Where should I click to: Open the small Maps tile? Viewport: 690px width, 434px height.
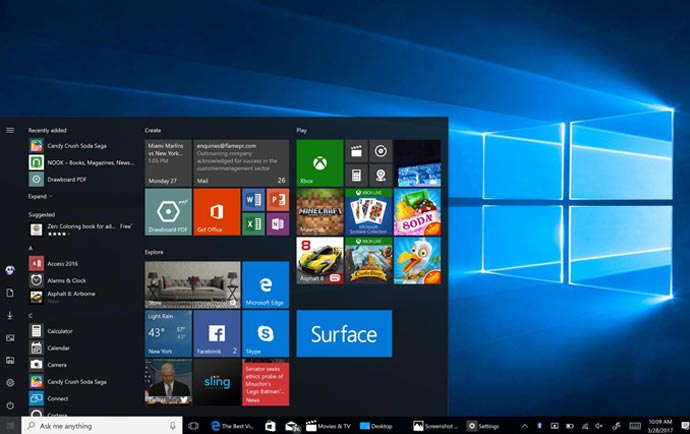tap(381, 176)
